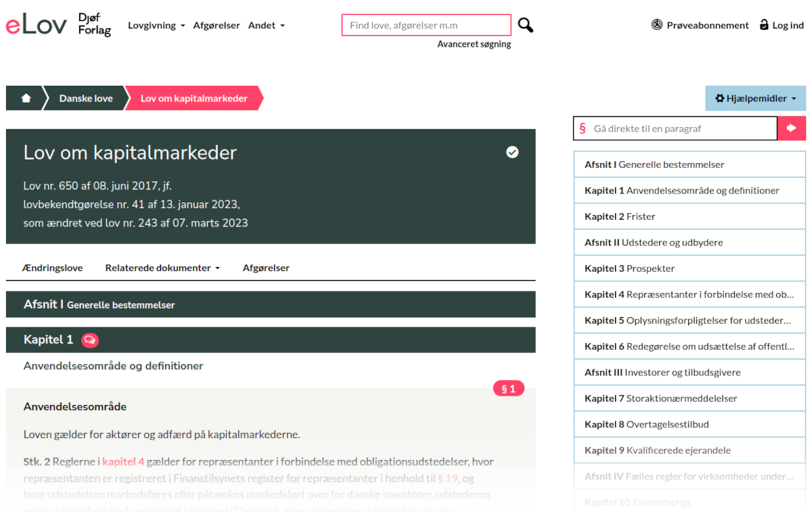Click the § 1 paragraph badge
Screen dimensions: 812x512
pos(508,388)
